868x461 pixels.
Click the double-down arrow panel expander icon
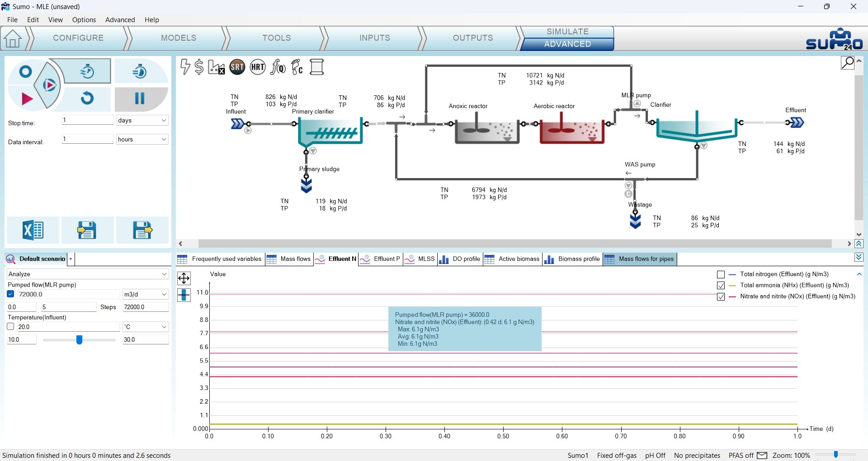(x=859, y=257)
